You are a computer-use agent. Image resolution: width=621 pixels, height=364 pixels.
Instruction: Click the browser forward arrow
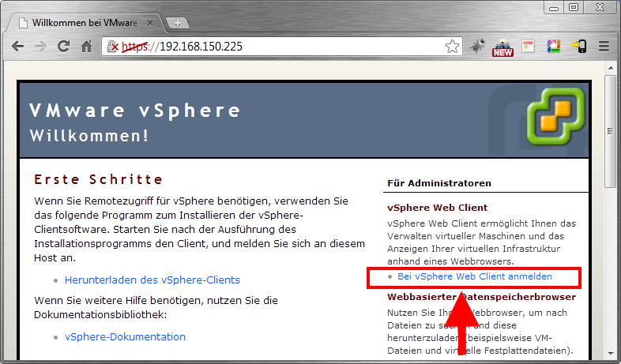pyautogui.click(x=40, y=47)
